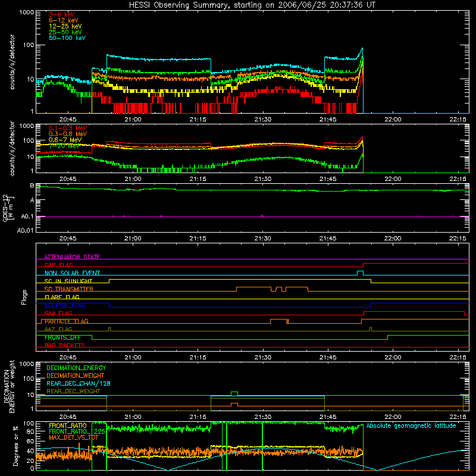The image size is (476, 476).
Task: Click 21:30 tick label under the Flags panel
Action: point(263,357)
